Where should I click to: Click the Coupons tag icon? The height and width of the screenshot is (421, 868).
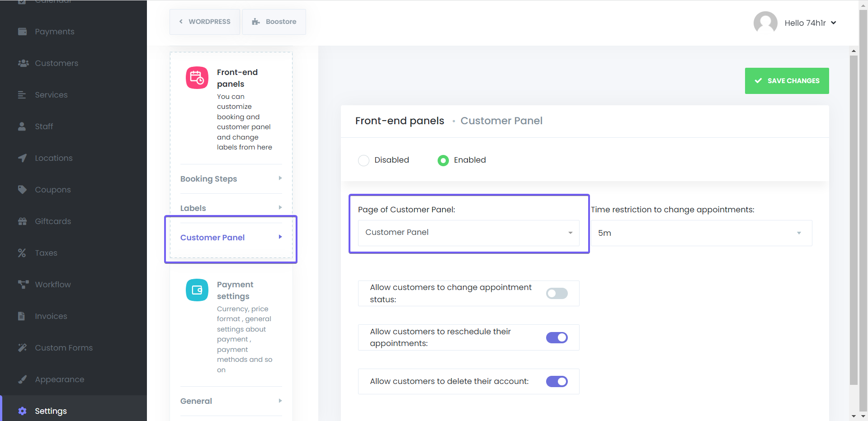[x=22, y=189]
